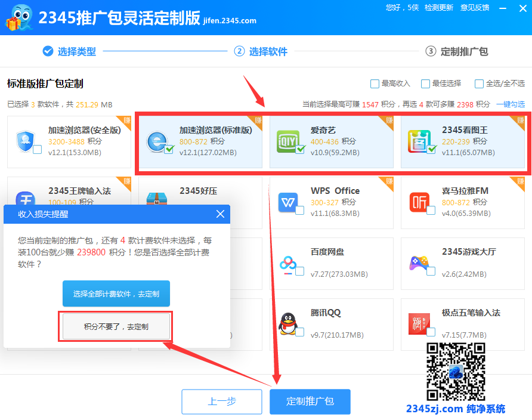Click the 加速浏览器(安全版) name label
The height and width of the screenshot is (420, 532).
click(x=85, y=130)
